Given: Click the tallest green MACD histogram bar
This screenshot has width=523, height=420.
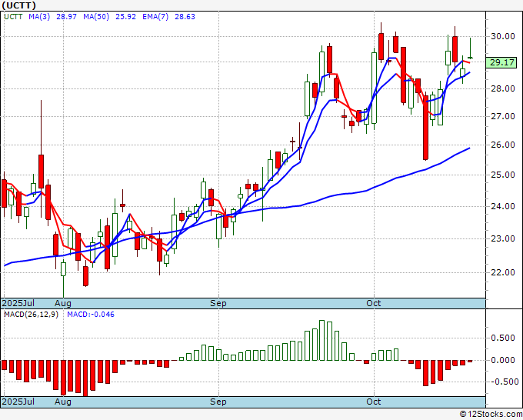Looking at the screenshot, I should pos(321,340).
